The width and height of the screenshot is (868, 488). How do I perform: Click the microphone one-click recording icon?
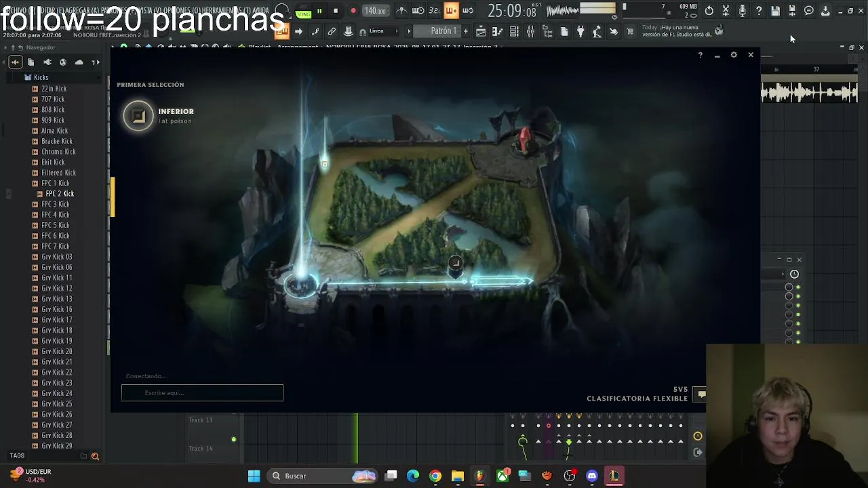coord(742,11)
